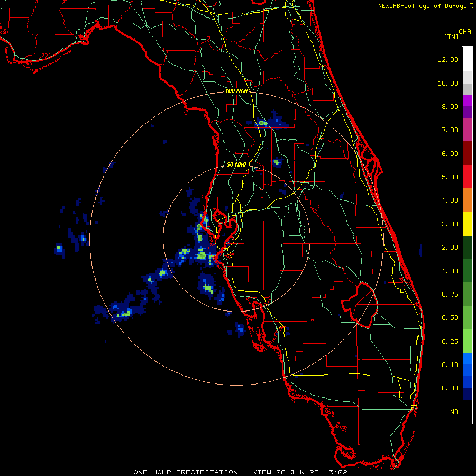Viewport: 476px width, 476px height.
Task: Click the 4.00 legend value
Action: (450, 200)
